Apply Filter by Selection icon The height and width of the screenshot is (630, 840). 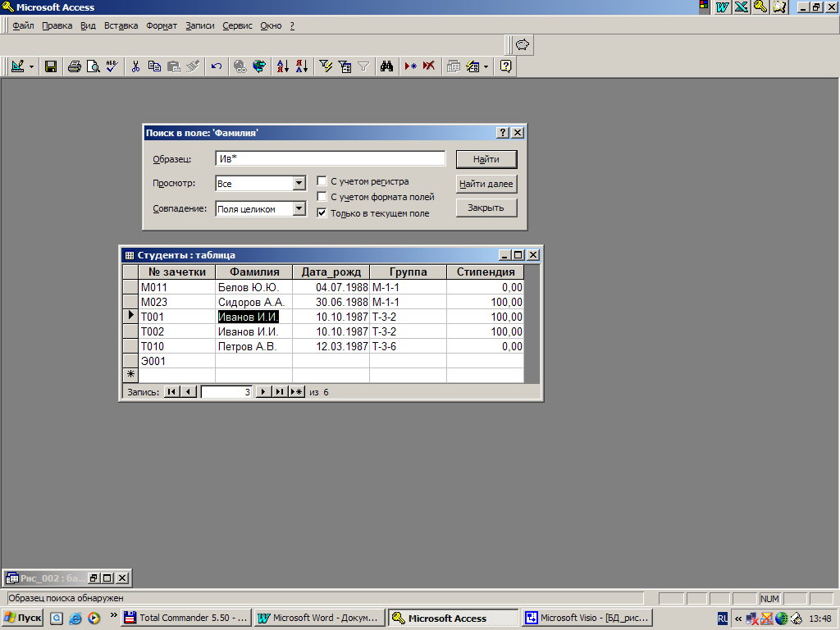pyautogui.click(x=326, y=66)
